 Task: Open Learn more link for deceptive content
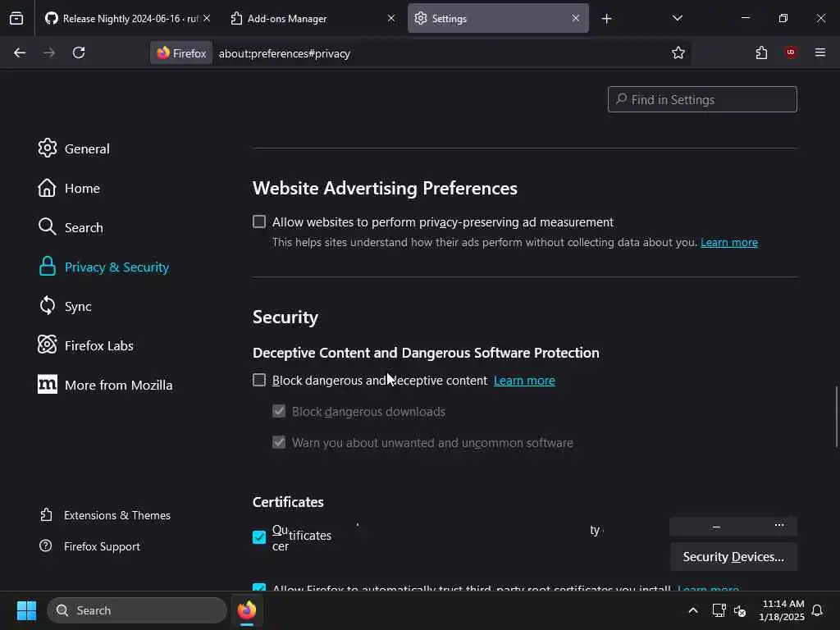pyautogui.click(x=524, y=380)
